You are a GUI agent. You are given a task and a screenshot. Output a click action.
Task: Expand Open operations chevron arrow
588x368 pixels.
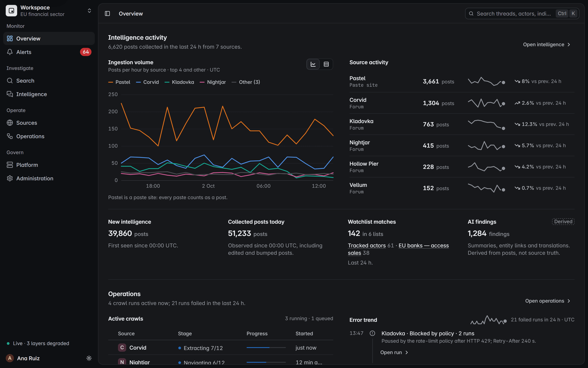pos(569,301)
